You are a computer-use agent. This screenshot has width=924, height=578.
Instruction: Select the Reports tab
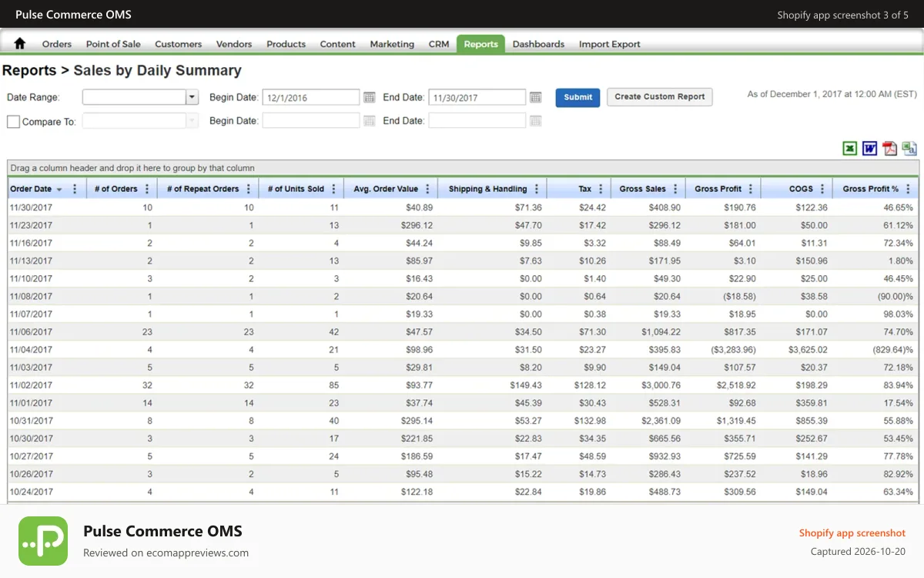480,44
